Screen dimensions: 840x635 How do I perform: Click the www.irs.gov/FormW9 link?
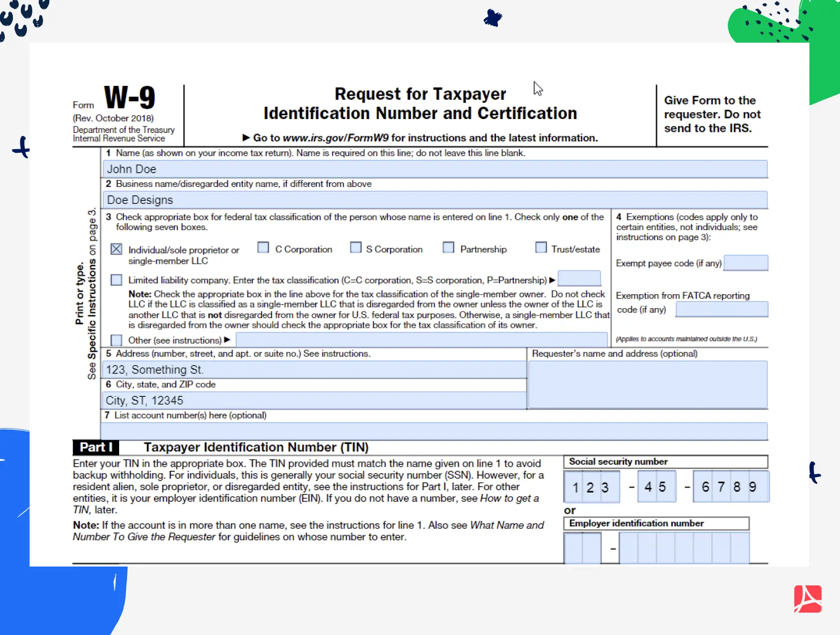[x=336, y=138]
